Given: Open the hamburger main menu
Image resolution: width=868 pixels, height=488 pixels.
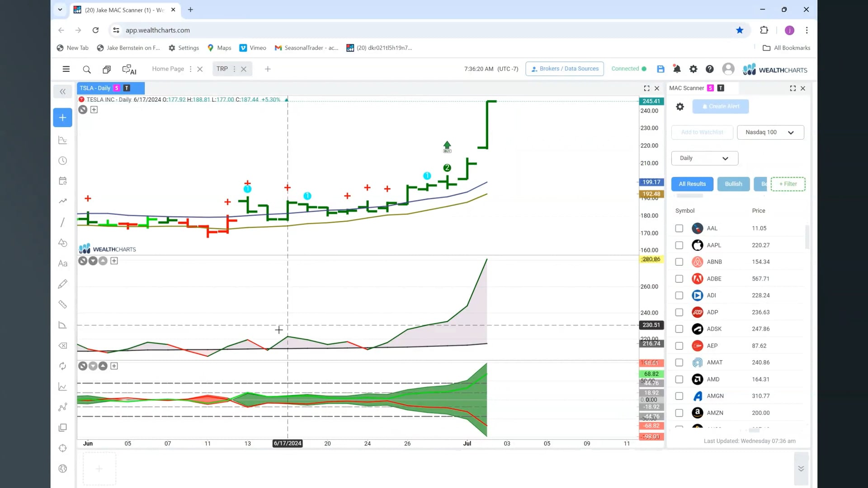Looking at the screenshot, I should coord(66,69).
